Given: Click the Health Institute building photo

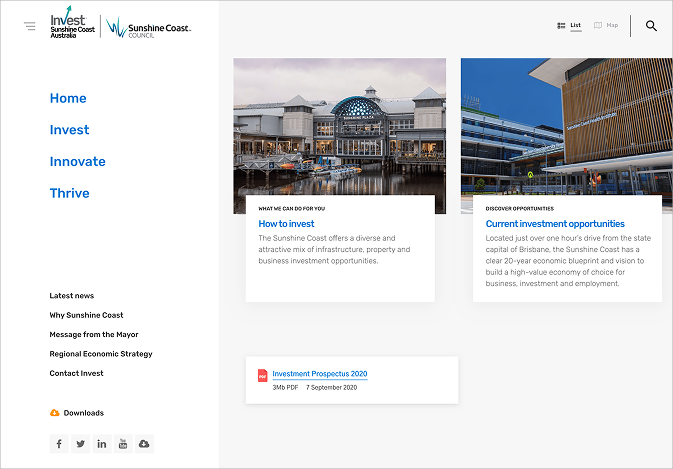Looking at the screenshot, I should (567, 127).
